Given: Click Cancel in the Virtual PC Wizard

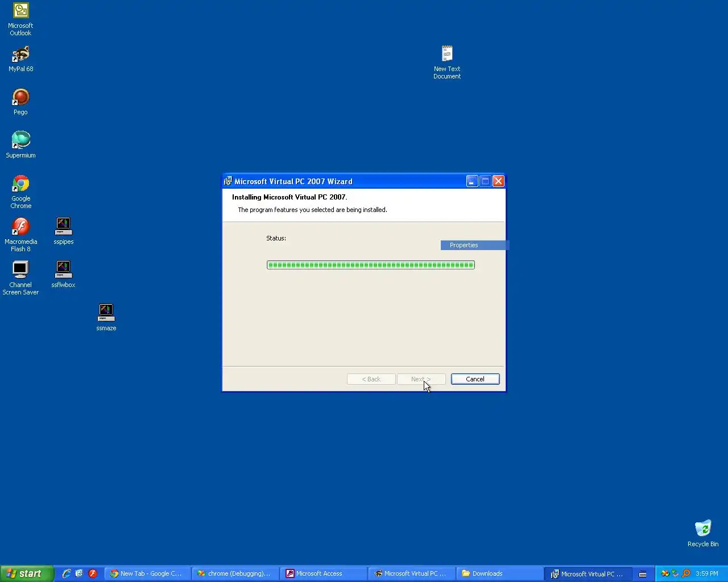Looking at the screenshot, I should (475, 379).
